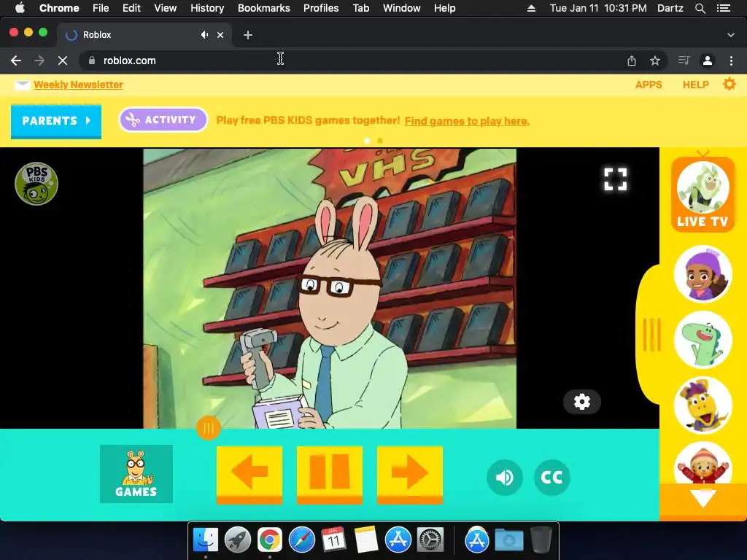Image resolution: width=747 pixels, height=560 pixels.
Task: Open a new Chrome tab
Action: click(248, 35)
